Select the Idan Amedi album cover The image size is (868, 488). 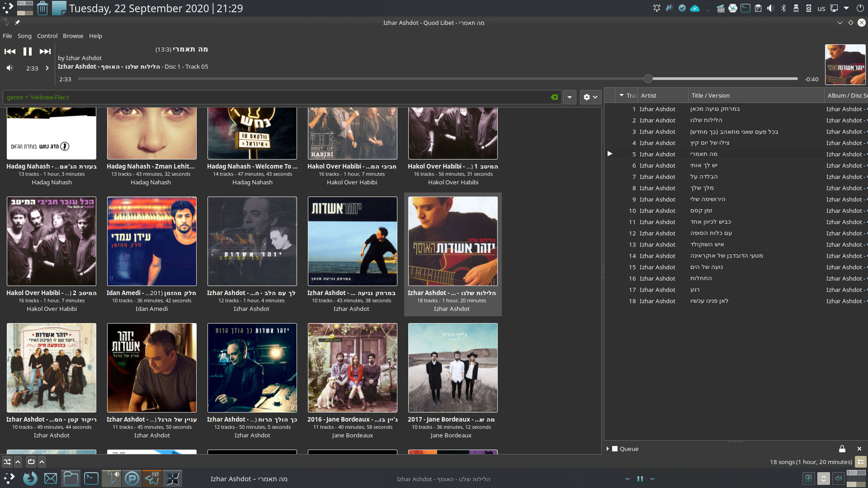[x=152, y=241]
